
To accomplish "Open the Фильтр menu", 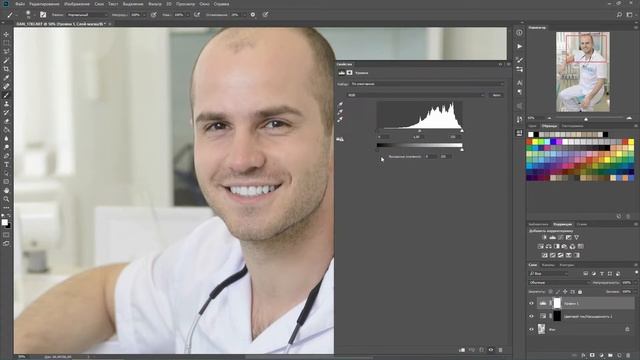I will (x=155, y=4).
